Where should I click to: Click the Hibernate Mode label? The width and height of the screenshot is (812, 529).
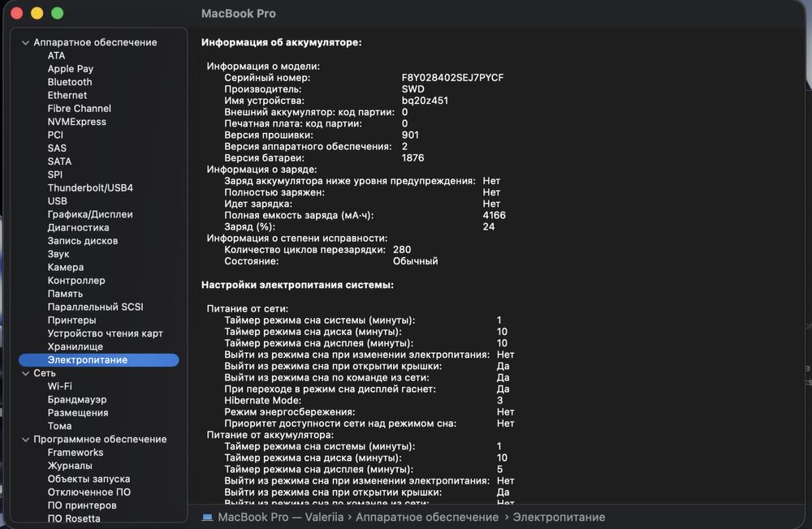tap(262, 400)
